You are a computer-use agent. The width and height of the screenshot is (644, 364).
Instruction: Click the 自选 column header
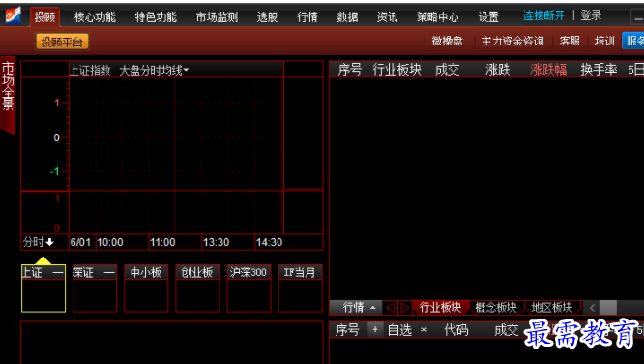[x=399, y=330]
